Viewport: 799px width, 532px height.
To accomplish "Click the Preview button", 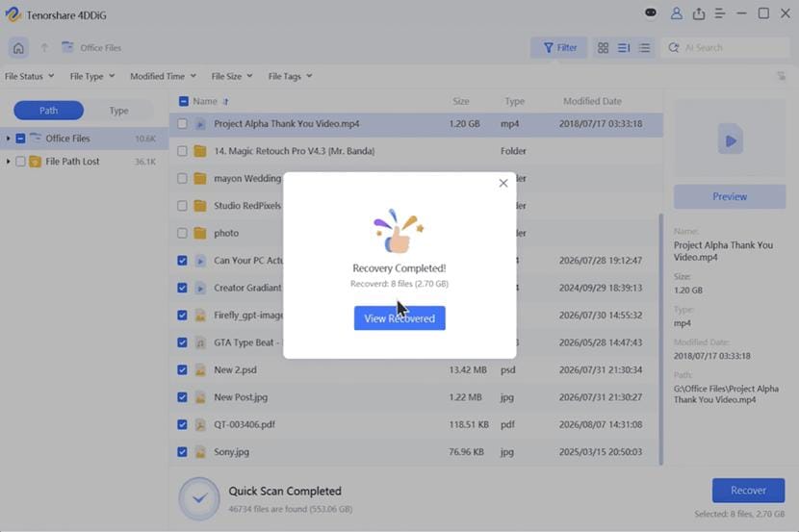I will point(730,196).
